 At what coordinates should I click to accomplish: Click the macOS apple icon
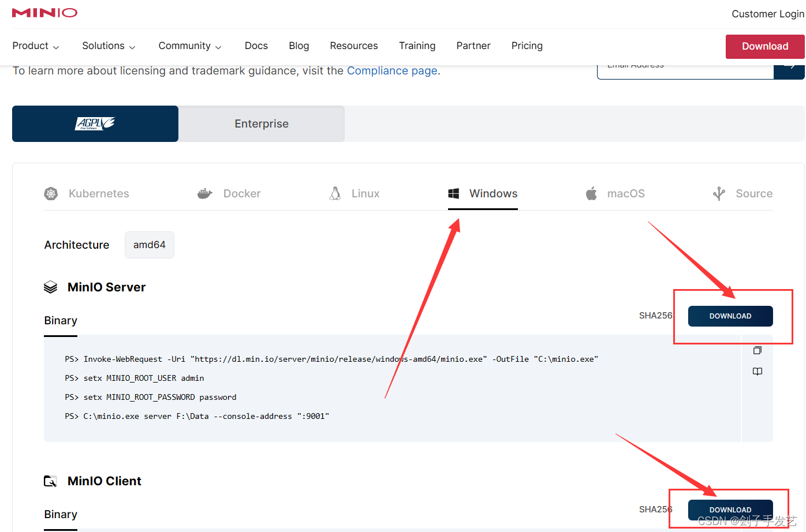click(591, 193)
